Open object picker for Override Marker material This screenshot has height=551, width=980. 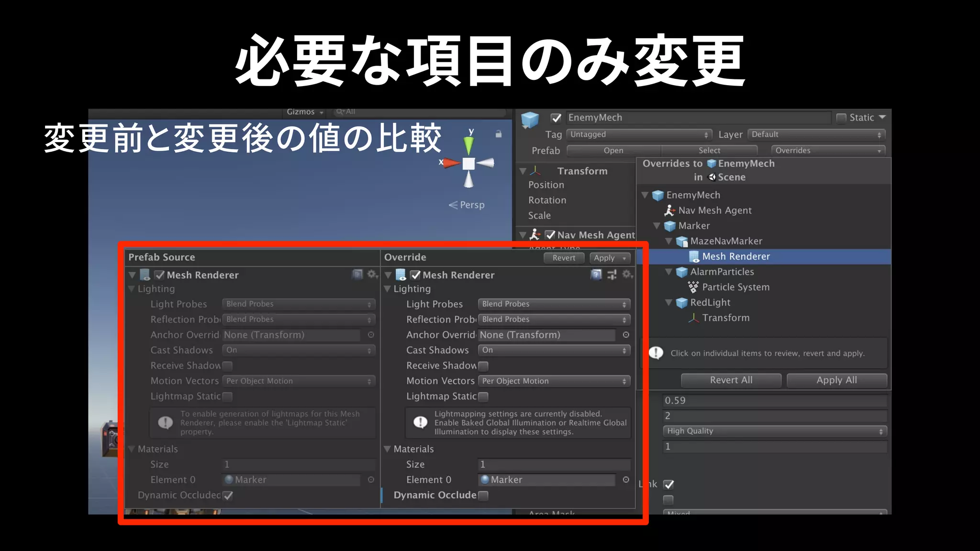click(626, 480)
